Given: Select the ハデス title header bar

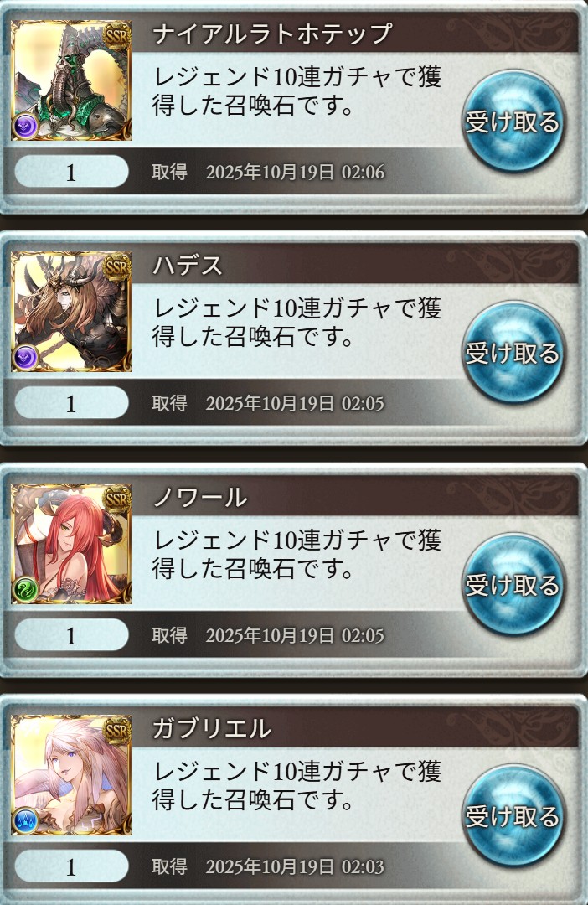Looking at the screenshot, I should pyautogui.click(x=355, y=265).
